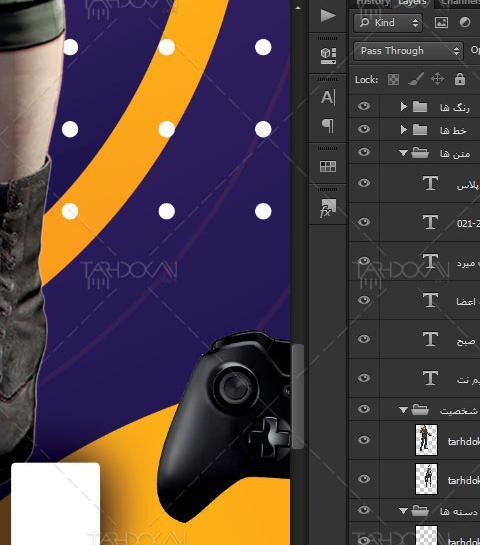Select the متن ها layer group name
This screenshot has height=545, width=480.
tap(455, 153)
